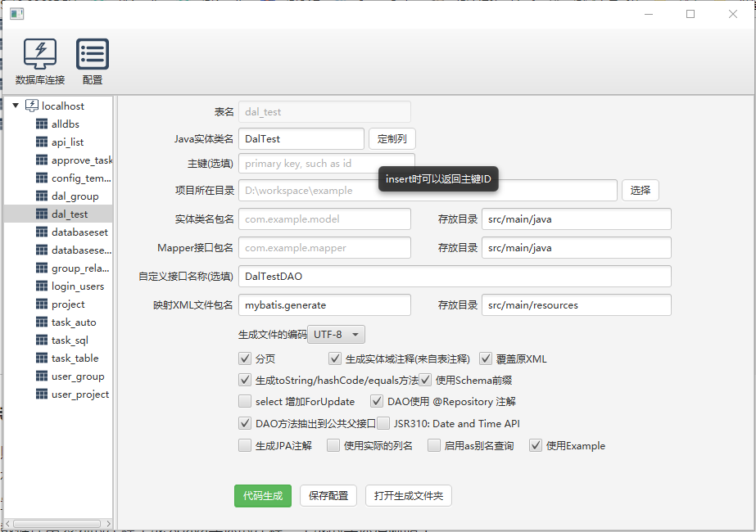Click the table icon beside login_users
Image resolution: width=756 pixels, height=532 pixels.
click(42, 286)
